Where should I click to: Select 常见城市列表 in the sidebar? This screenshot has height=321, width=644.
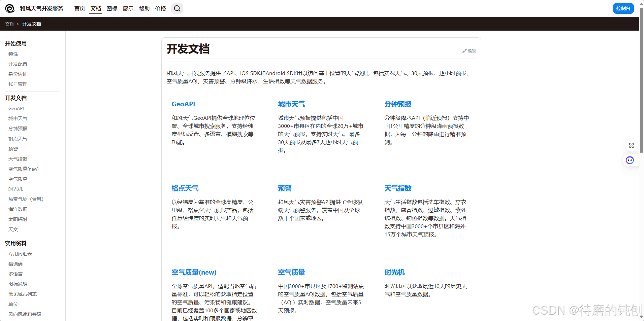tap(23, 294)
